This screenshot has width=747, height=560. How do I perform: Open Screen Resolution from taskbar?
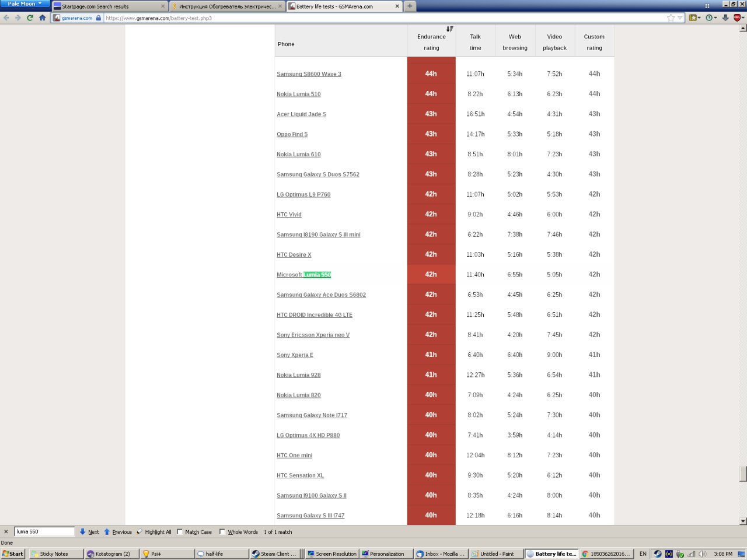(x=331, y=554)
